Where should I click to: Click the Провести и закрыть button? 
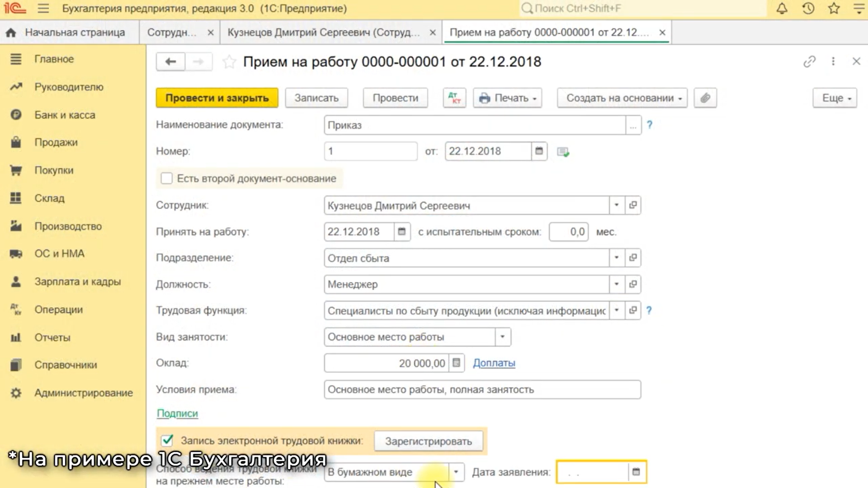coord(217,98)
